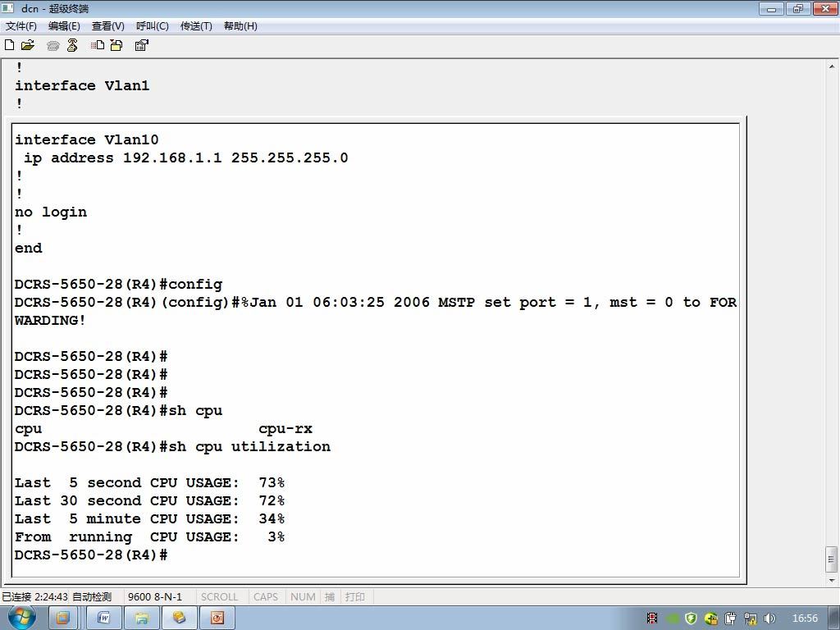
Task: Click the green shield security tray icon
Action: click(x=691, y=619)
